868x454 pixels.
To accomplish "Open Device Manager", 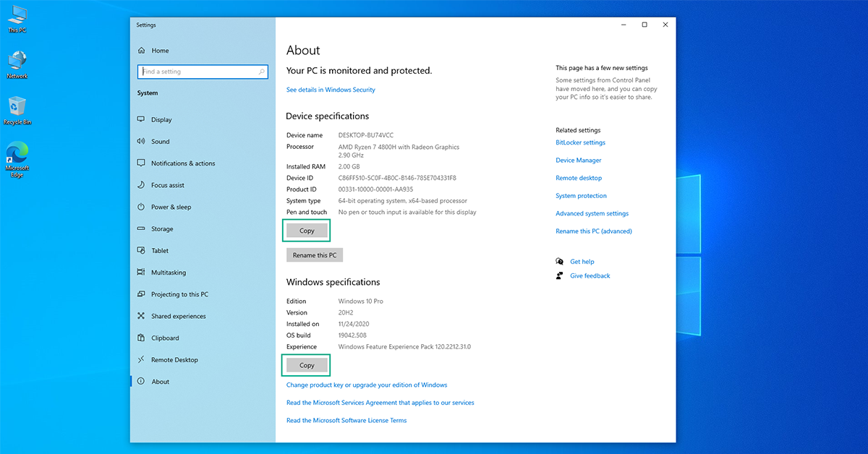I will pos(578,160).
